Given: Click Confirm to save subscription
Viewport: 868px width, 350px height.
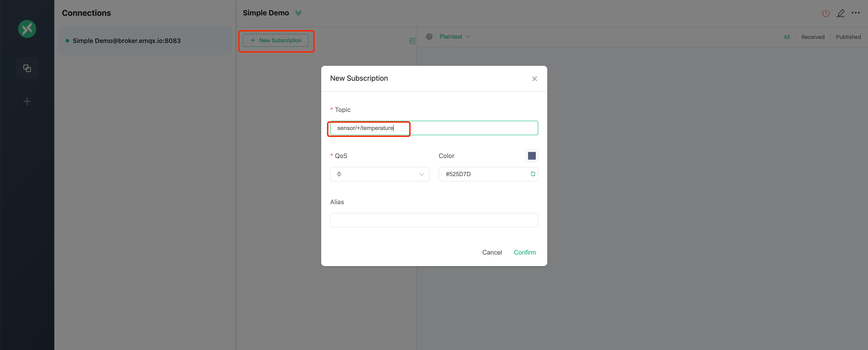Looking at the screenshot, I should click(525, 252).
